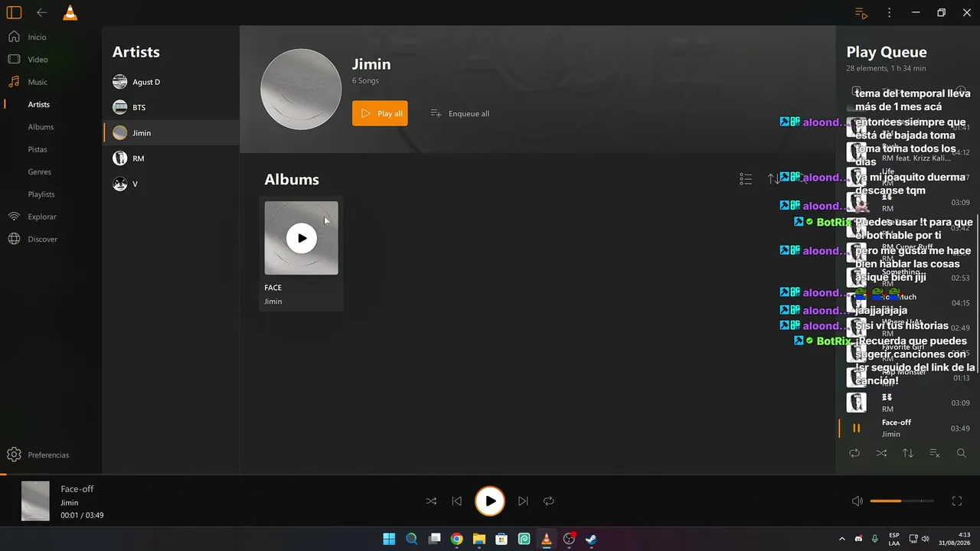Viewport: 980px width, 551px height.
Task: Click Enqueue all
Action: coord(459,113)
